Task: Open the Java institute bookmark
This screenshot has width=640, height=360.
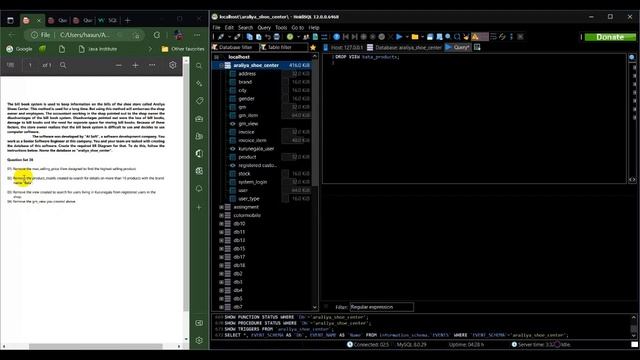Action: tap(98, 49)
